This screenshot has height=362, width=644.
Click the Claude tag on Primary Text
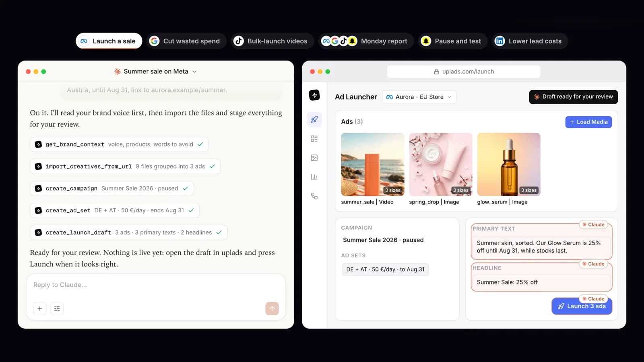pyautogui.click(x=593, y=224)
